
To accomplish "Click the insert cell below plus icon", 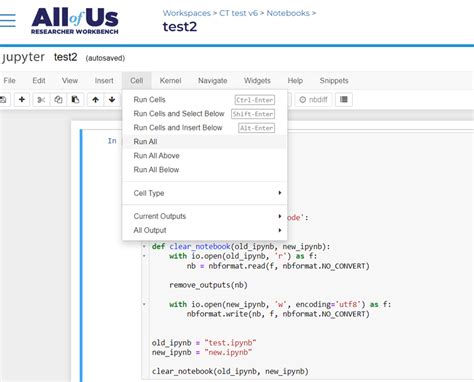I will click(x=22, y=99).
